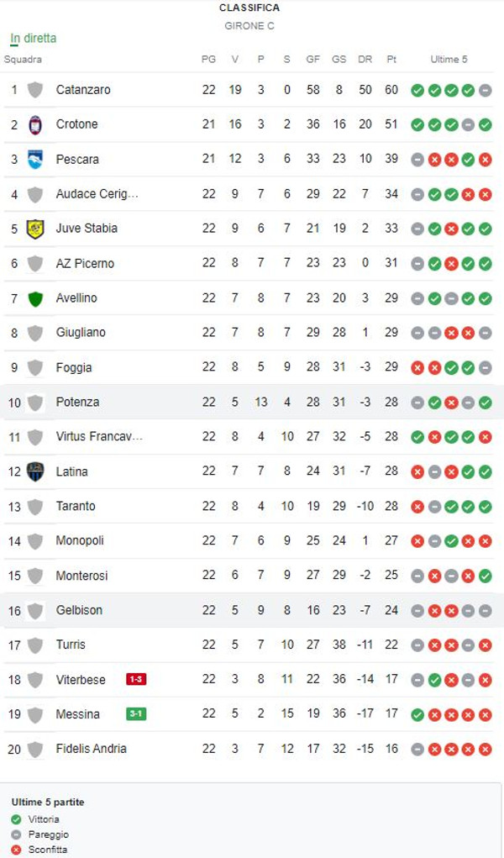
Task: Click the Avellino green shield crest
Action: pyautogui.click(x=35, y=298)
